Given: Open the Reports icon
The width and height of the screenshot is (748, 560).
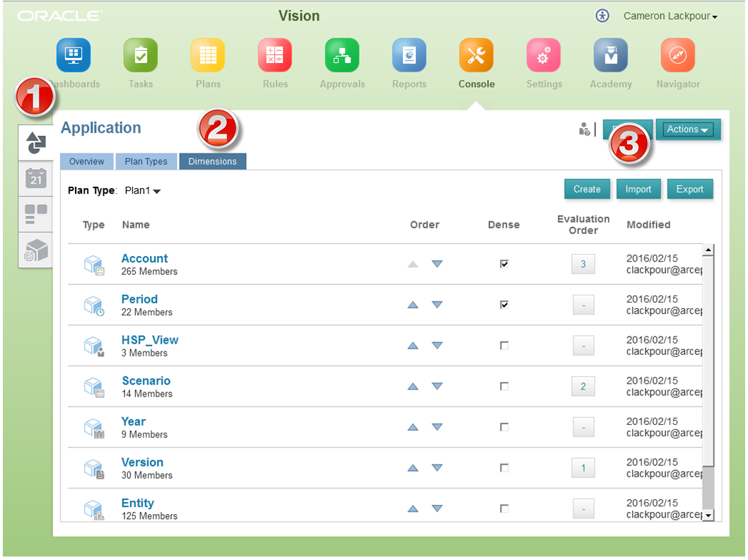Looking at the screenshot, I should 409,55.
